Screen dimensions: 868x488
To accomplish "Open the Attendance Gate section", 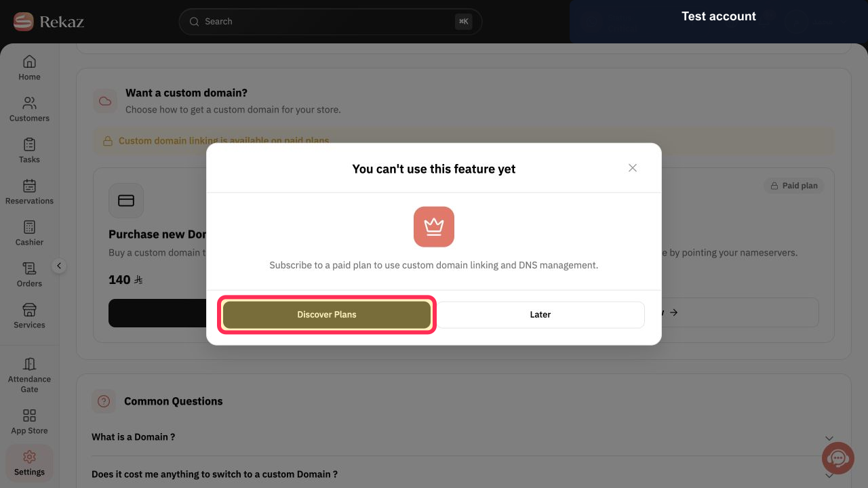I will click(x=29, y=375).
